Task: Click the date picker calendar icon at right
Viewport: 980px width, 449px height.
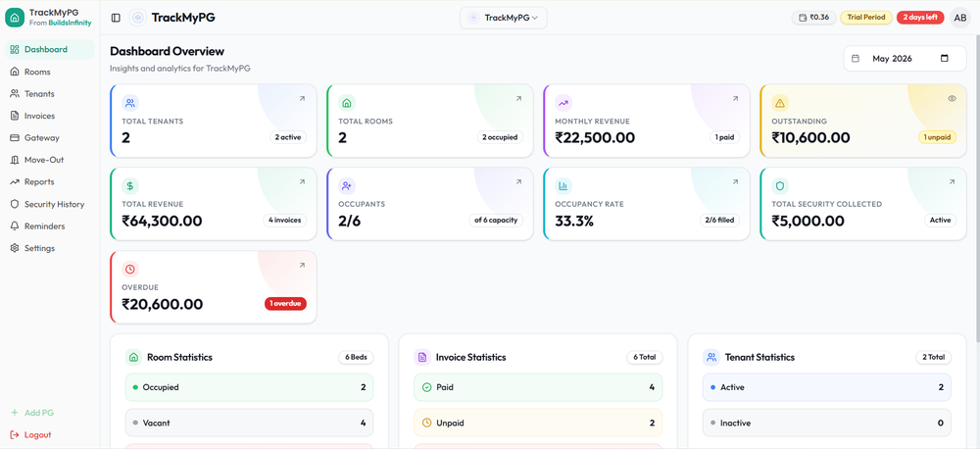Action: 945,58
